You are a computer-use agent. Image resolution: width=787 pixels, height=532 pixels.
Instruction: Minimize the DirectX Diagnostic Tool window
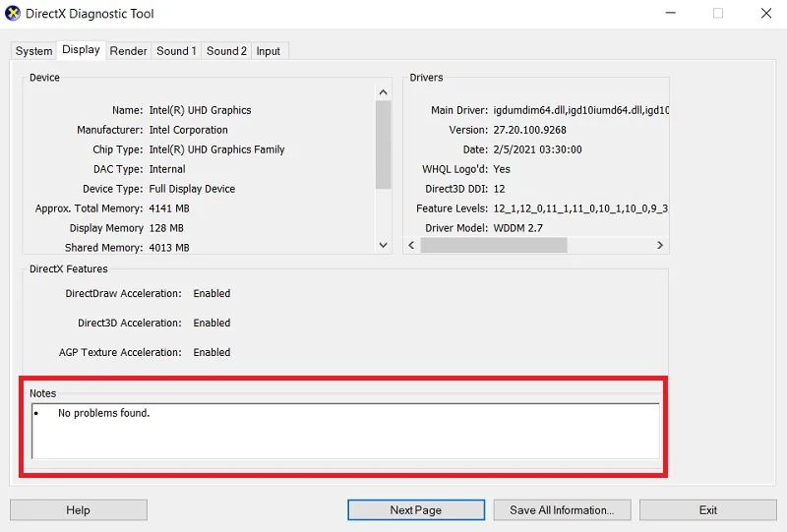coord(671,13)
